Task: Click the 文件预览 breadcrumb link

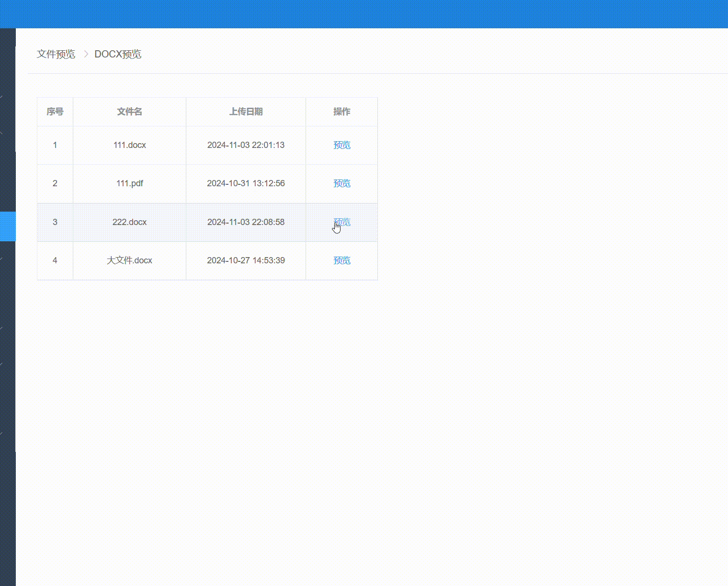Action: 56,54
